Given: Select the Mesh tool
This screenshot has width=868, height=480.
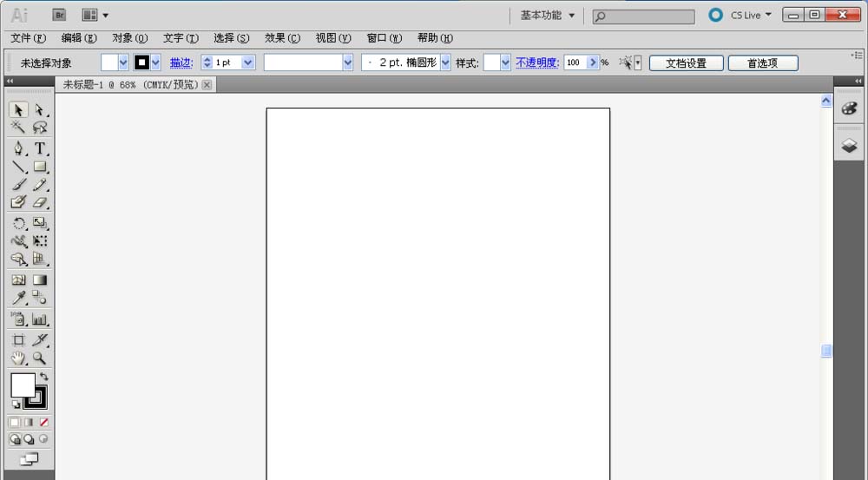Looking at the screenshot, I should (x=18, y=280).
